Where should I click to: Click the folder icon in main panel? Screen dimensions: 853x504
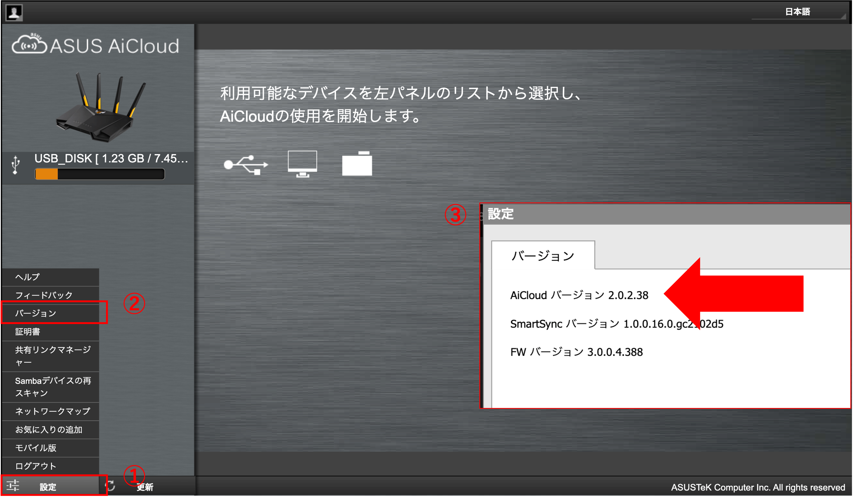point(357,164)
